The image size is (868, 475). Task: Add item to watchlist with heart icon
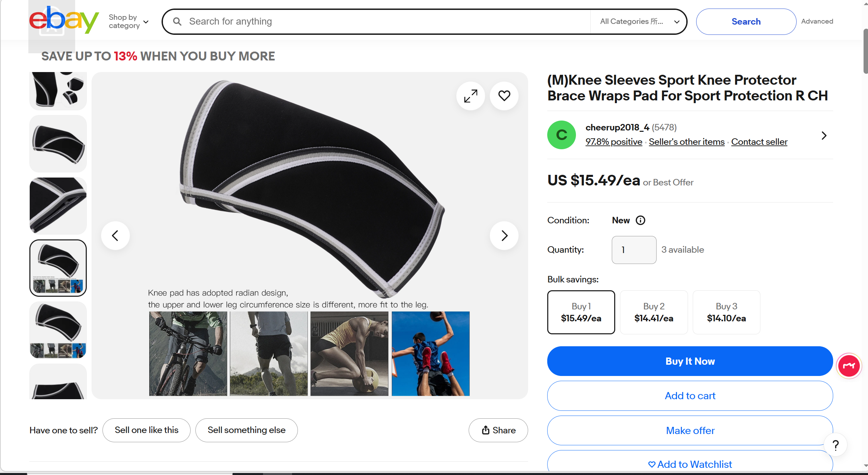coord(504,96)
